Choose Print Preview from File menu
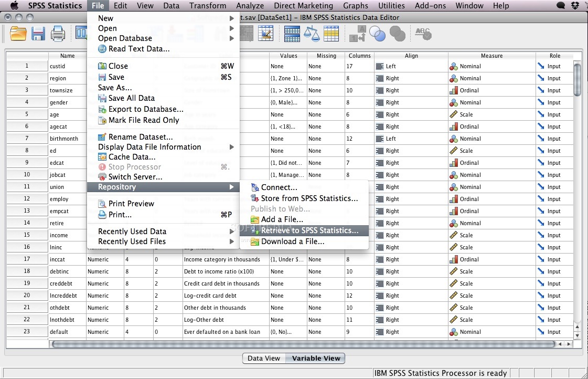The height and width of the screenshot is (379, 588). click(x=163, y=203)
